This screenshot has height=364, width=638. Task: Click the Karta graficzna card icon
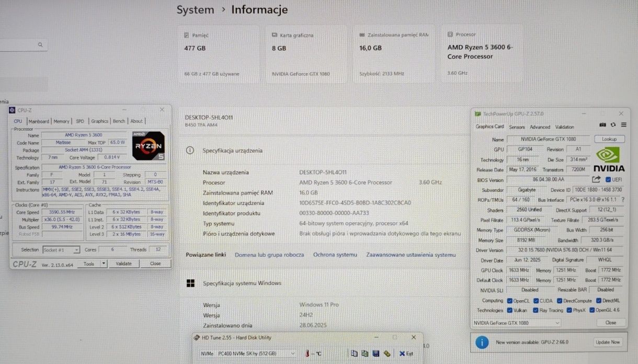[275, 35]
